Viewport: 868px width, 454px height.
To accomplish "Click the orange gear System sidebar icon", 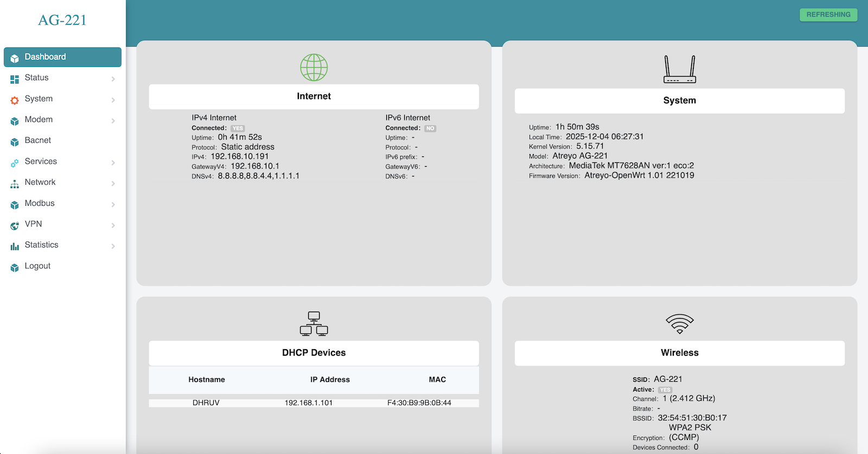I will coord(15,100).
